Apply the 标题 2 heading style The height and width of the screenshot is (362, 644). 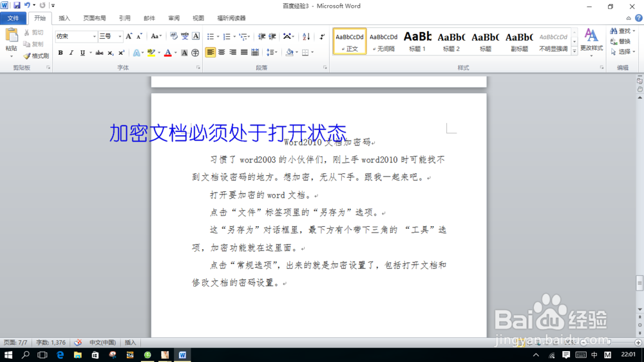[451, 41]
